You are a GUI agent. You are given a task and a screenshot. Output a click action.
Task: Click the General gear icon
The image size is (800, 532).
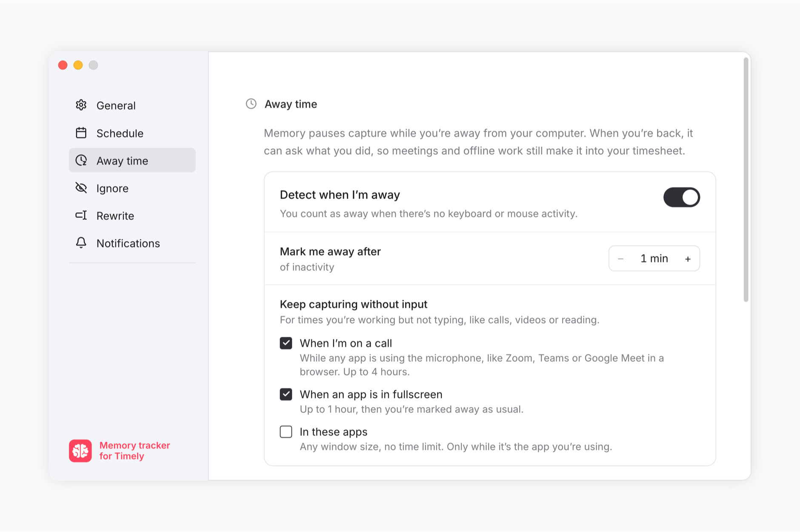[x=81, y=105]
